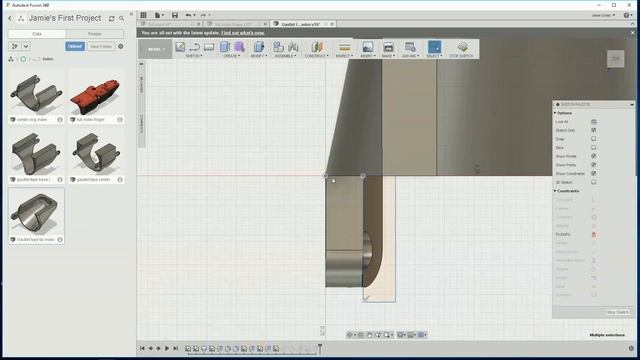Click the Undo arrow icon
640x360 pixels.
click(x=188, y=15)
